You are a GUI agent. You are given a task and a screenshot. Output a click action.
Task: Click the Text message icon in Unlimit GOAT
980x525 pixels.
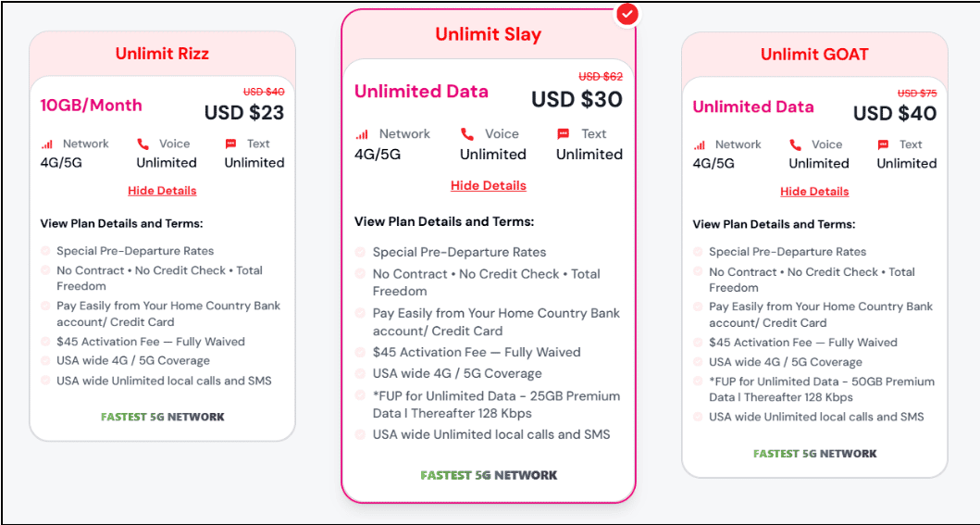883,145
